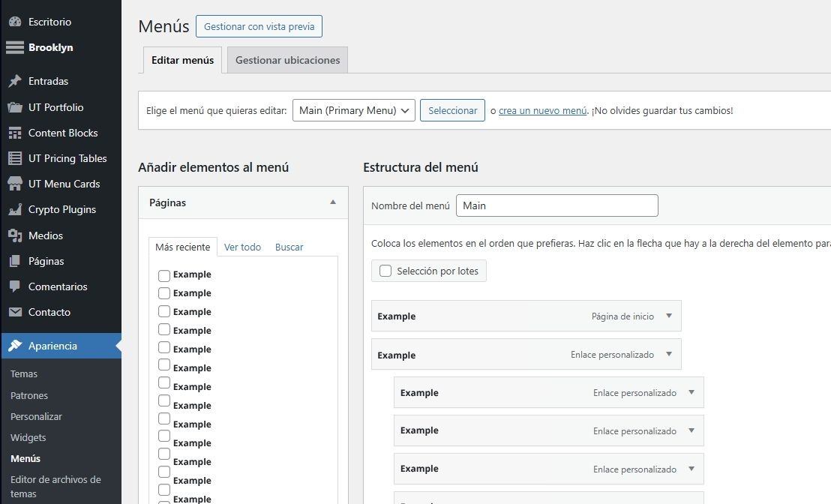
Task: Click the crea un nuevo menú link
Action: [x=542, y=110]
